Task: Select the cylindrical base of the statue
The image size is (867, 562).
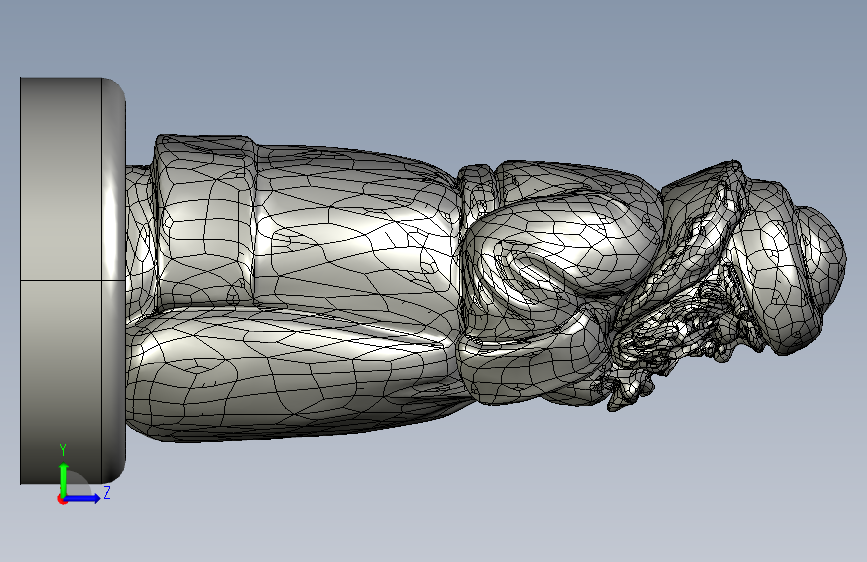Action: [x=72, y=280]
